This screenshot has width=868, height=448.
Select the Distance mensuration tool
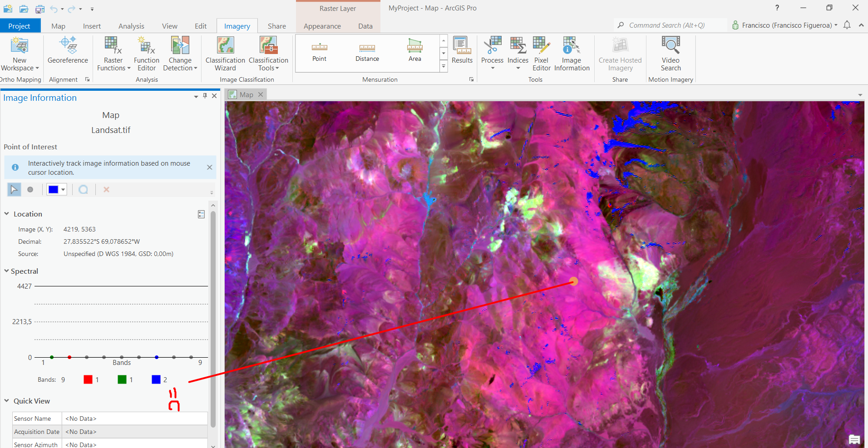click(367, 51)
